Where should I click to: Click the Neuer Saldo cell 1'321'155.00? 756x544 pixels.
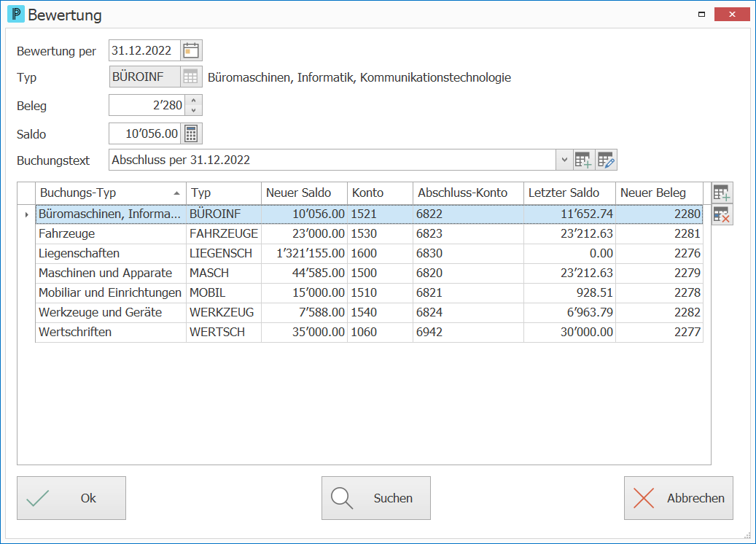coord(304,254)
